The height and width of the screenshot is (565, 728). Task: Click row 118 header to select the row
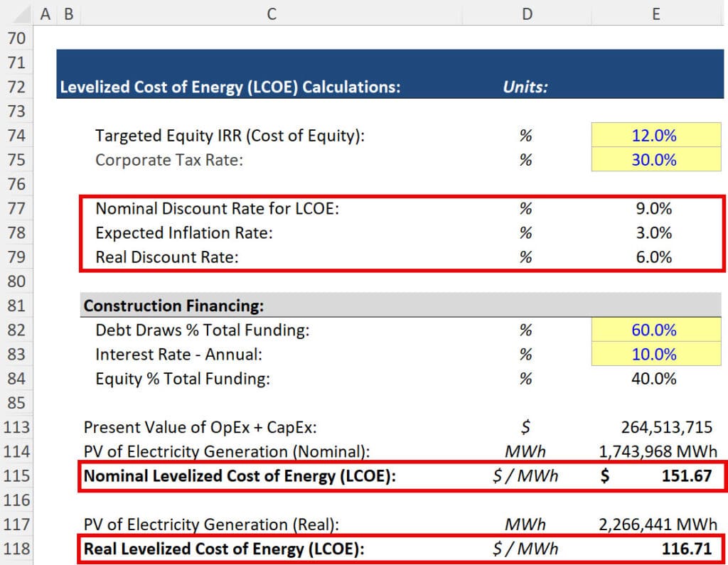pos(16,548)
